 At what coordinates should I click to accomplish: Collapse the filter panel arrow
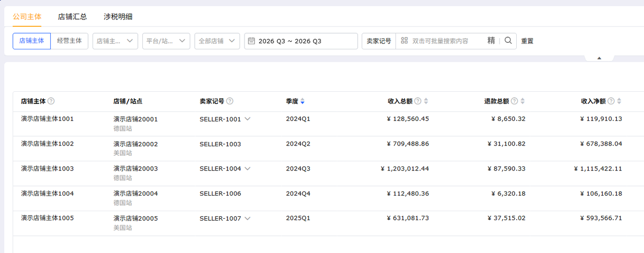(599, 58)
